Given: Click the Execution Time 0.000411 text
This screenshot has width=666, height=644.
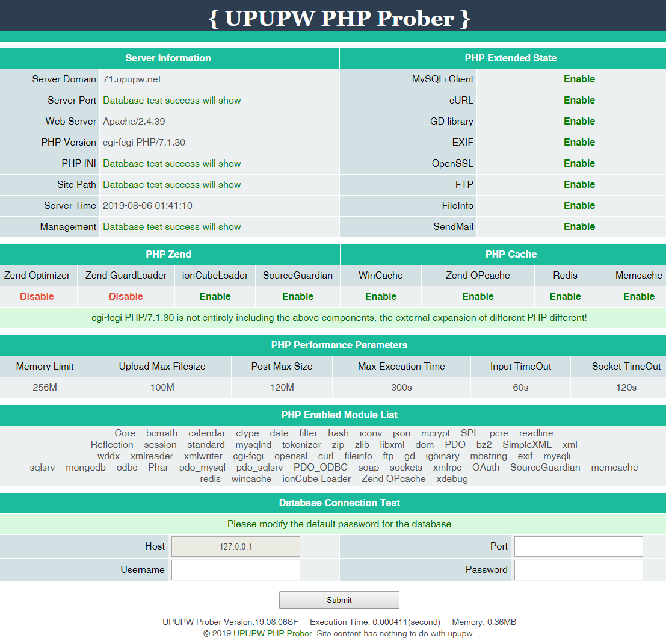Looking at the screenshot, I should click(x=375, y=622).
